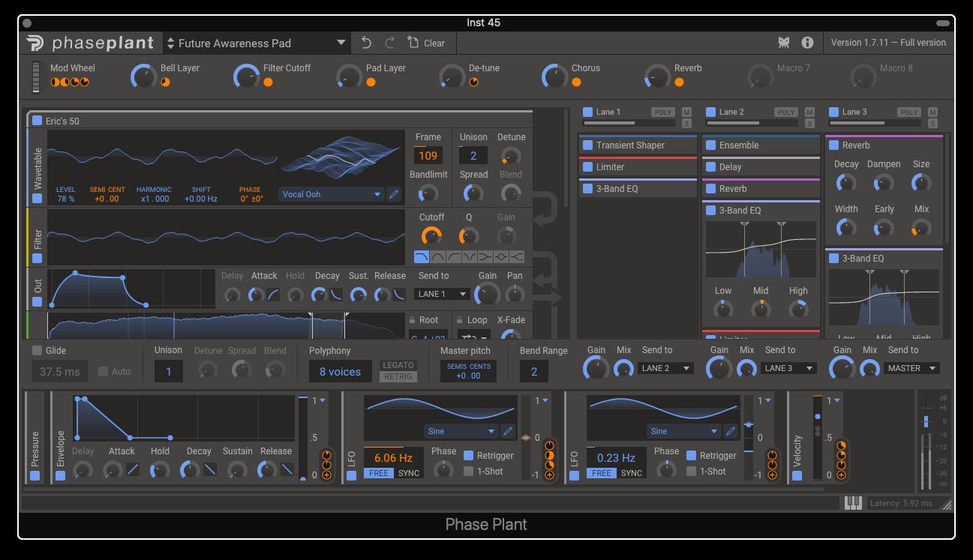973x560 pixels.
Task: Click the Bell Layer modulation dot
Action: [x=165, y=82]
